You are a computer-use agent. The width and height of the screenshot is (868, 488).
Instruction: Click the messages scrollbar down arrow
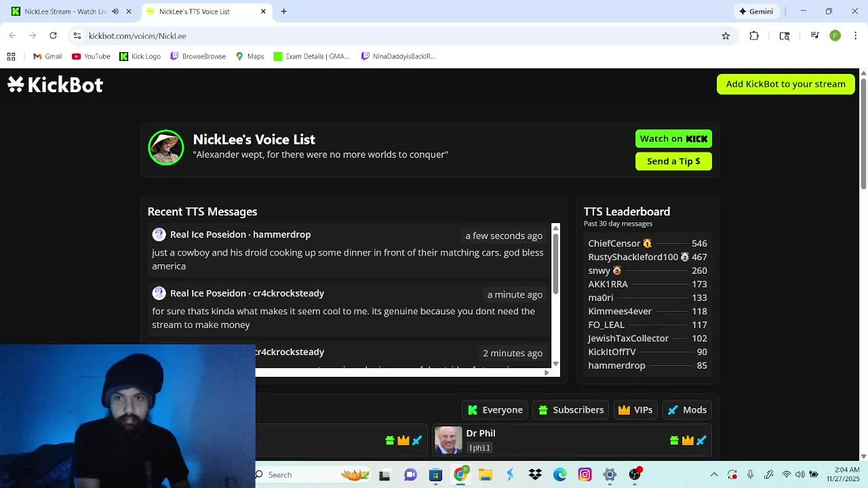556,364
